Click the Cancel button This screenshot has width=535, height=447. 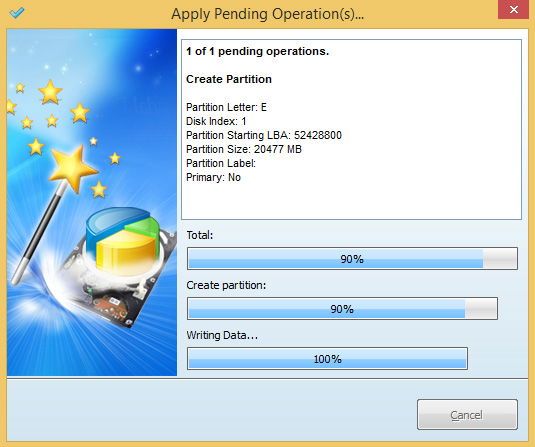coord(467,415)
